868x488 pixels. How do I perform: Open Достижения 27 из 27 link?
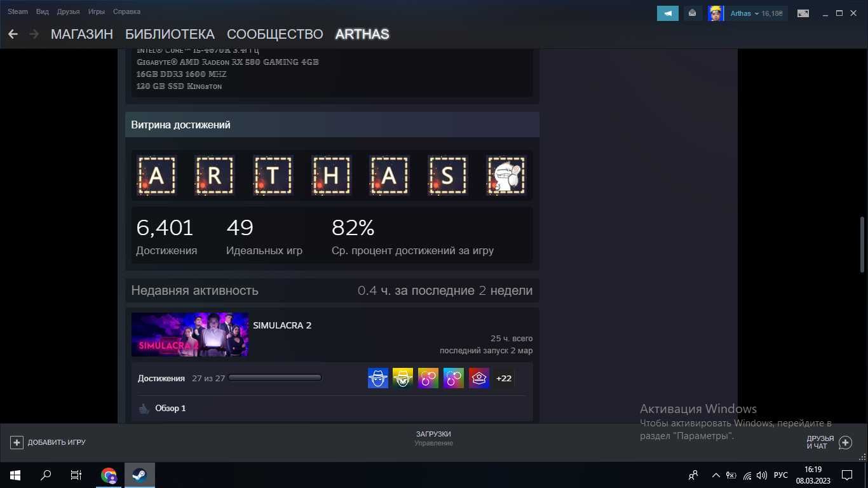click(182, 378)
